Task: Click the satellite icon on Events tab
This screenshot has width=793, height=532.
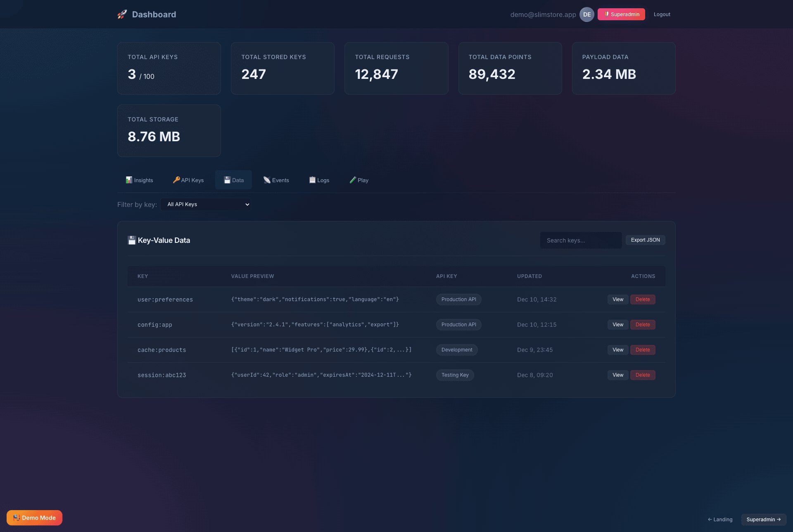Action: [x=267, y=180]
